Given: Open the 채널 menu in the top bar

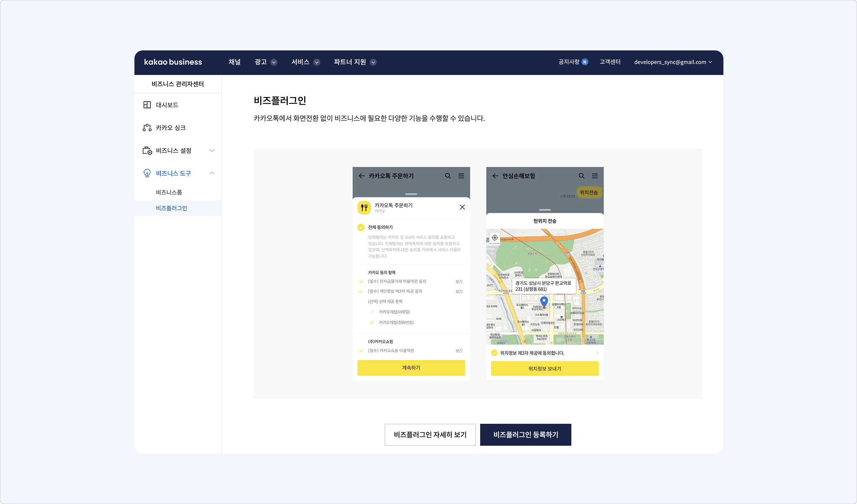Looking at the screenshot, I should 234,62.
